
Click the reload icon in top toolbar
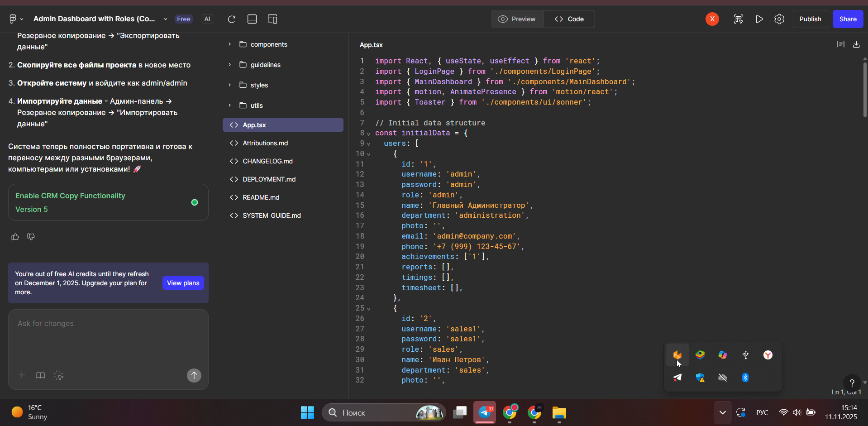coord(232,19)
